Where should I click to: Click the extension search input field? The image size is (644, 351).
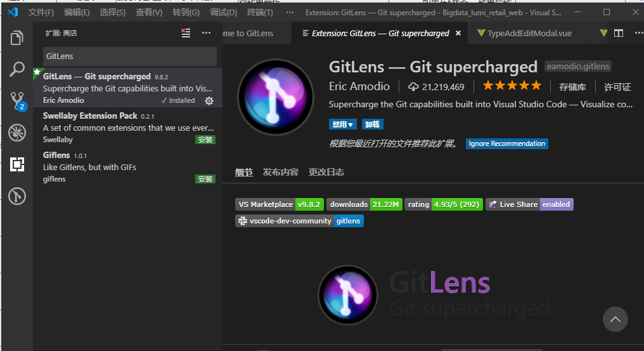coord(130,56)
